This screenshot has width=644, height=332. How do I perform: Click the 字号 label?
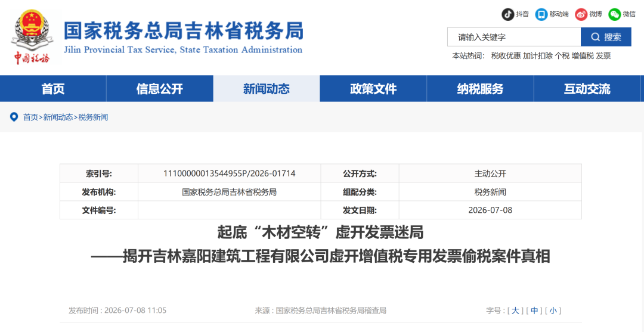pos(495,311)
